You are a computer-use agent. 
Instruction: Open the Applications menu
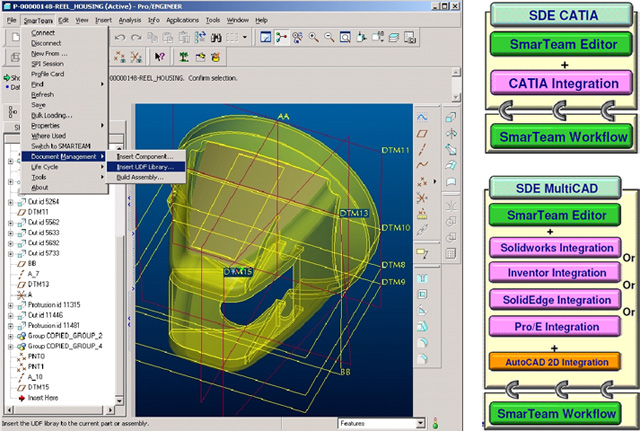pos(182,20)
